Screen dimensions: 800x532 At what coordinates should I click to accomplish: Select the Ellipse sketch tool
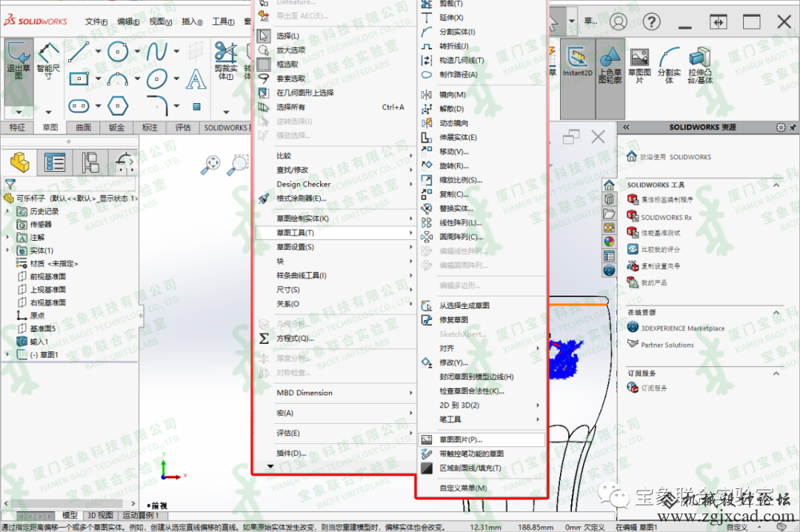point(156,79)
